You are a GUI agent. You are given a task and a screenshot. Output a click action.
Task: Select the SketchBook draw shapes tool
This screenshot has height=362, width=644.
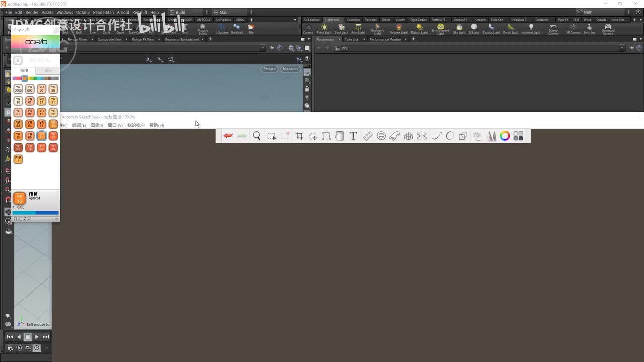(x=463, y=136)
